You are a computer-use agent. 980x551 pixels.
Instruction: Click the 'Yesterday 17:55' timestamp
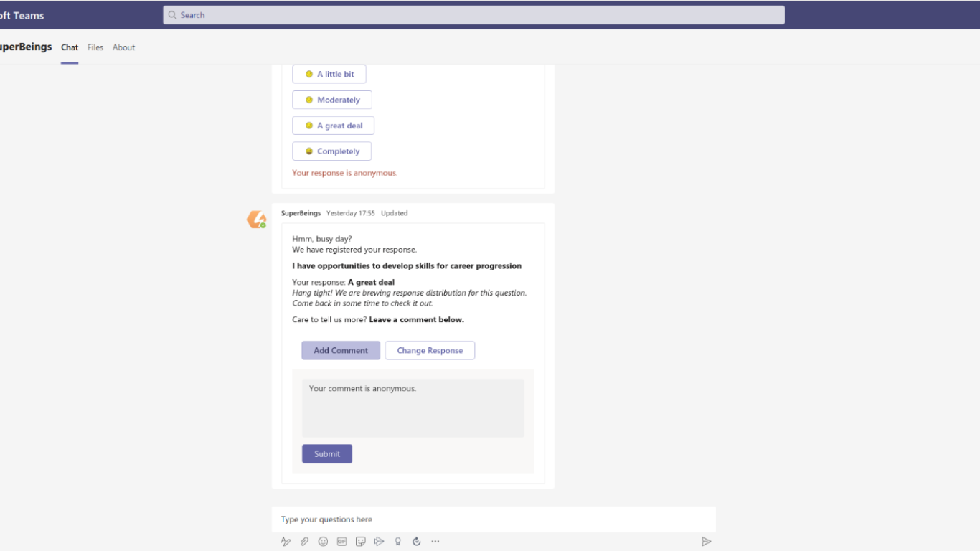[351, 213]
